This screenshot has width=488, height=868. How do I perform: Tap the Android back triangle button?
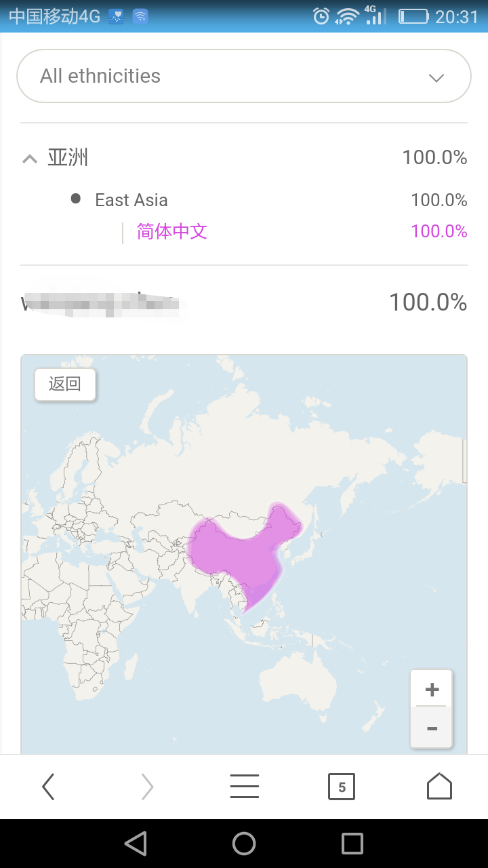pos(136,844)
